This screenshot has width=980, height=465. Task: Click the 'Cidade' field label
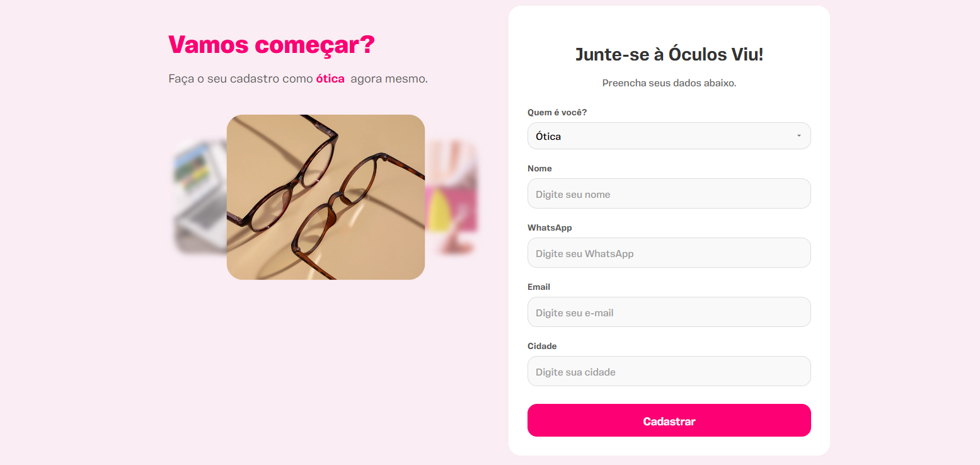pyautogui.click(x=542, y=346)
